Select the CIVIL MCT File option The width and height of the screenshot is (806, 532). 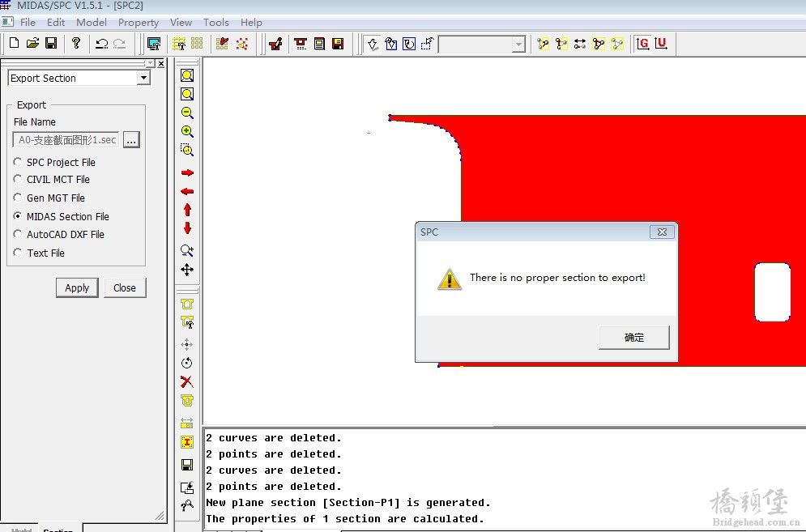pos(51,180)
